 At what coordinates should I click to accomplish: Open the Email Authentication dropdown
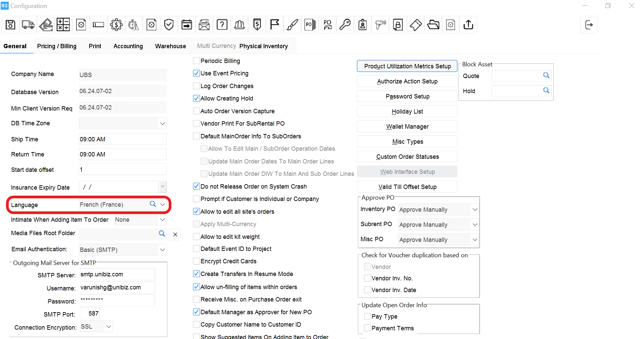point(163,250)
